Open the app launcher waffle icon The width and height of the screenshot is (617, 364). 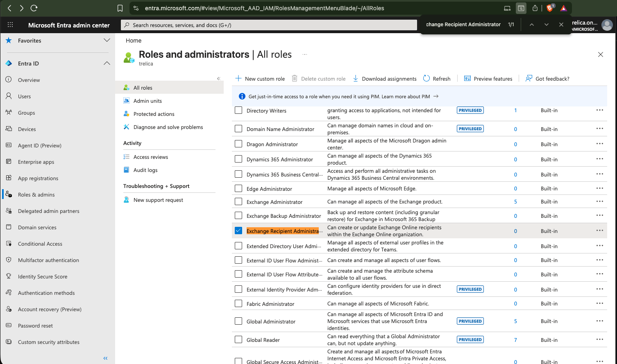10,25
